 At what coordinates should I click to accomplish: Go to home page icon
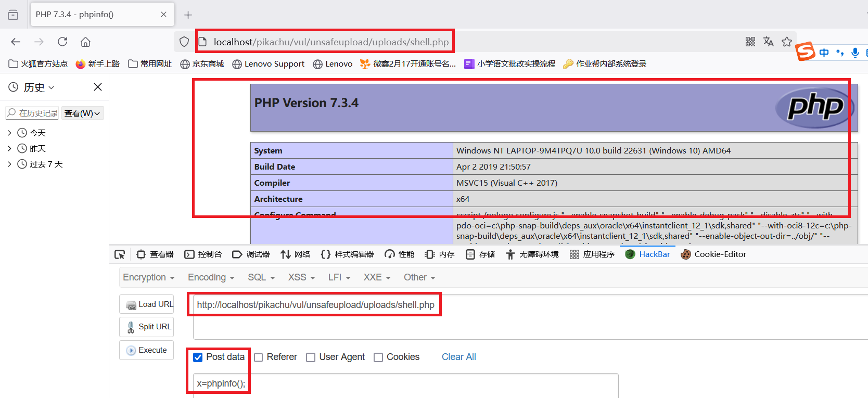[x=85, y=42]
